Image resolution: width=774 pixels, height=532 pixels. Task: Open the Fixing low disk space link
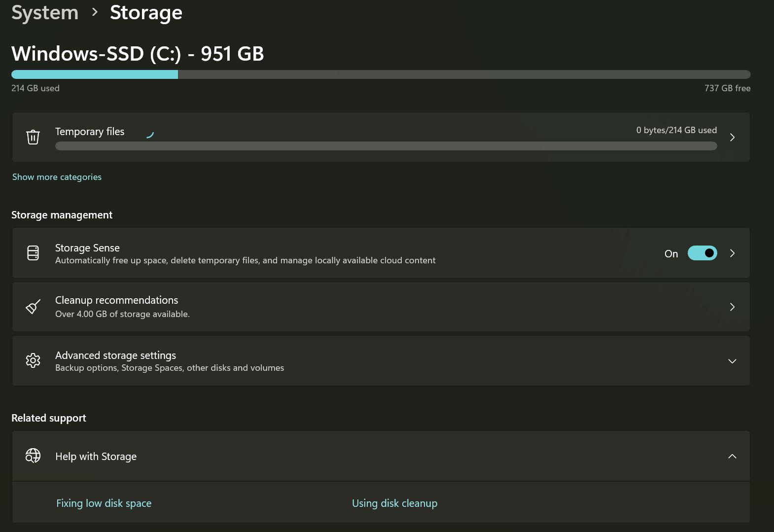pos(104,503)
